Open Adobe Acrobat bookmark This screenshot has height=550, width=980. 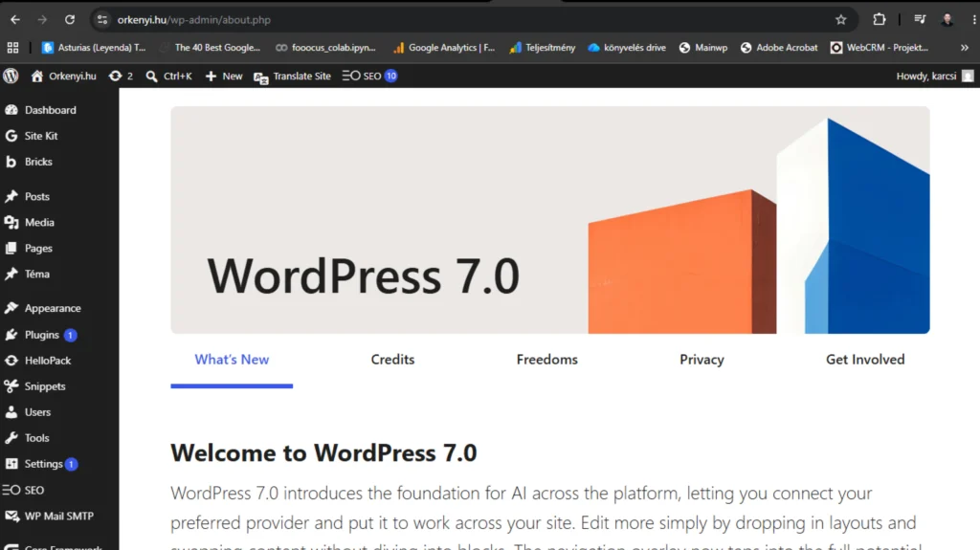[x=779, y=48]
